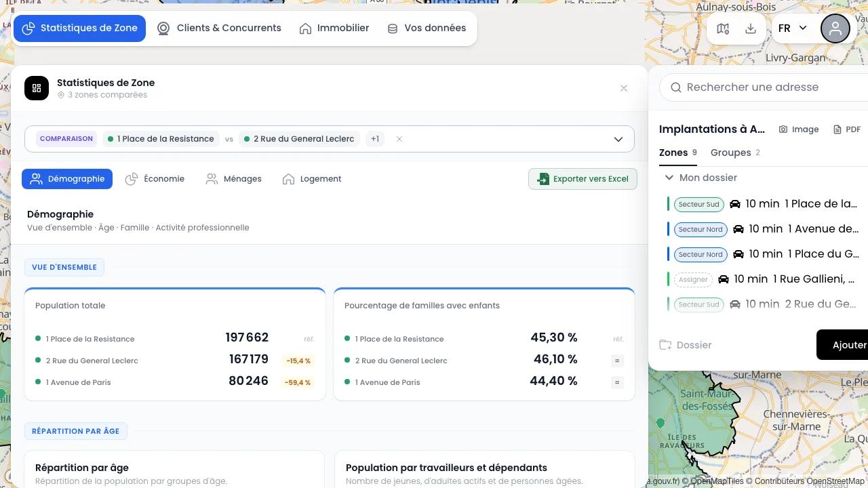The height and width of the screenshot is (488, 868).
Task: Export as PDF button
Action: [847, 129]
